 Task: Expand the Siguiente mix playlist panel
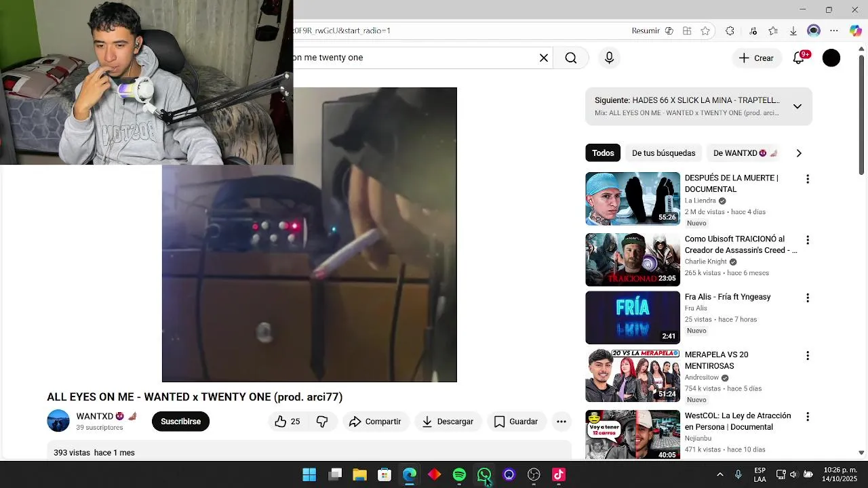coord(797,106)
